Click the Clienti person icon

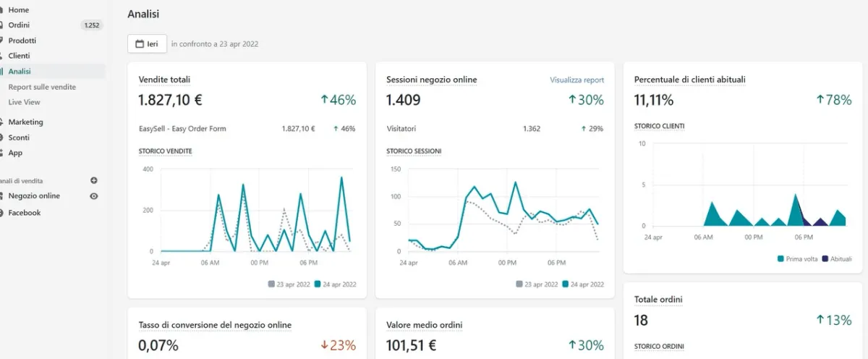pyautogui.click(x=1, y=56)
